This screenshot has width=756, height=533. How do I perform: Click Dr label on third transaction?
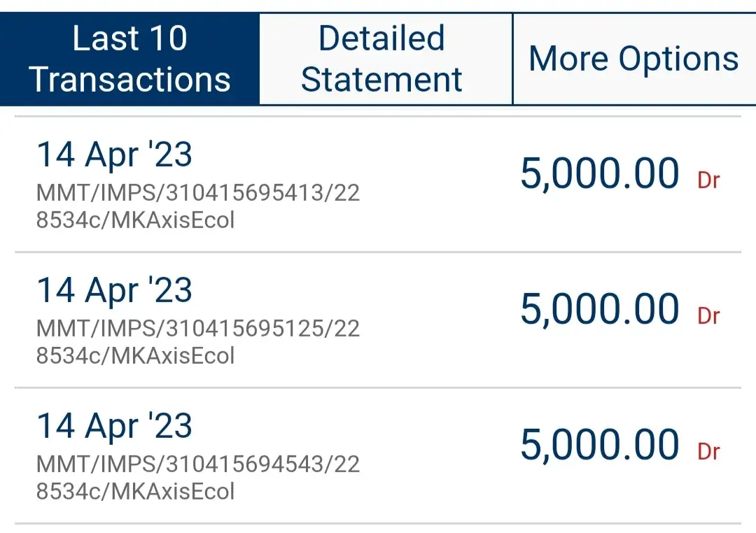(708, 452)
